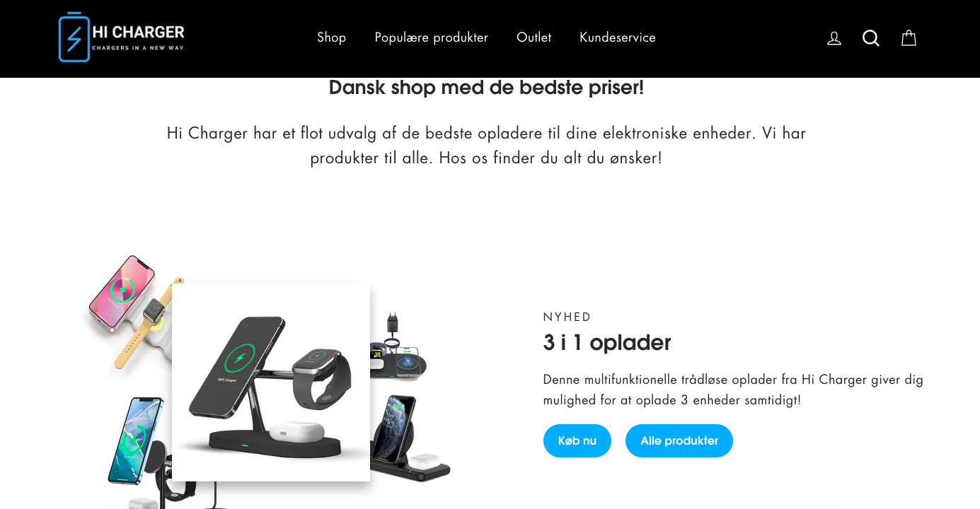Open the search magnifier icon
This screenshot has height=509, width=980.
[871, 38]
